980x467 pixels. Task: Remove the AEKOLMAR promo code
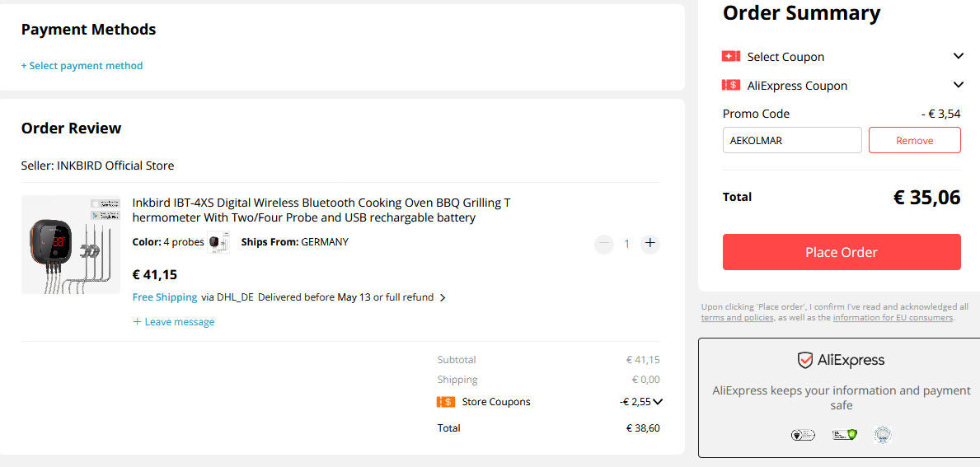click(x=914, y=141)
